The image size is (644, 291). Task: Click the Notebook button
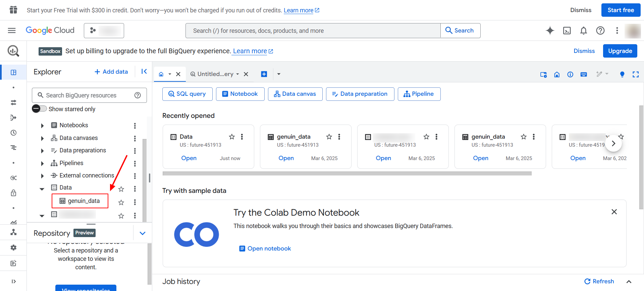tap(240, 94)
